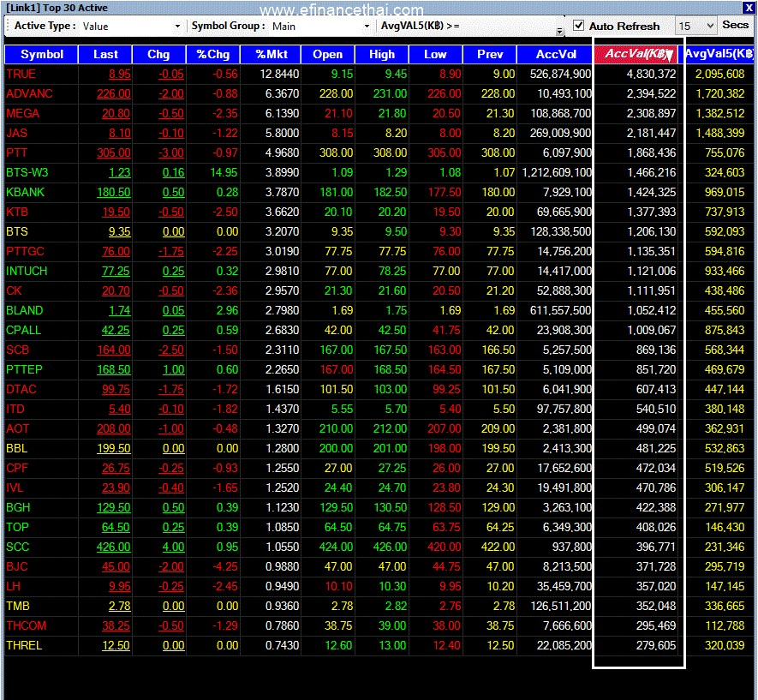Select the DTAC symbol

pos(21,389)
